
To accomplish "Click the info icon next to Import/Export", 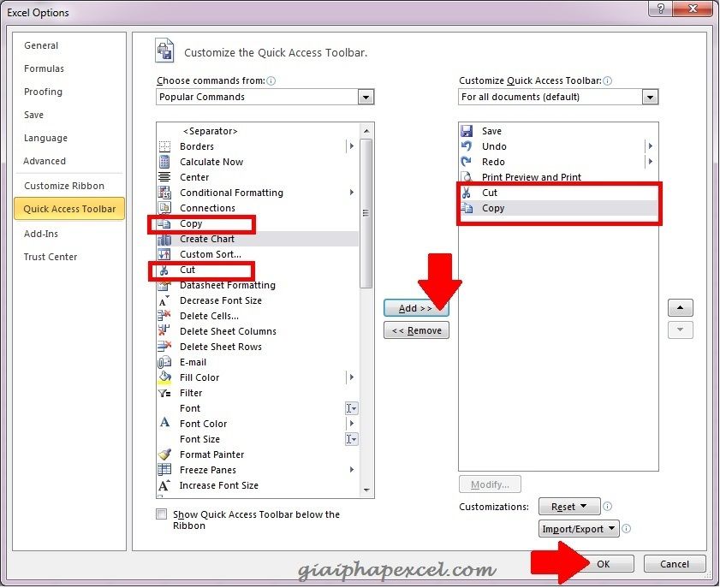I will point(627,529).
